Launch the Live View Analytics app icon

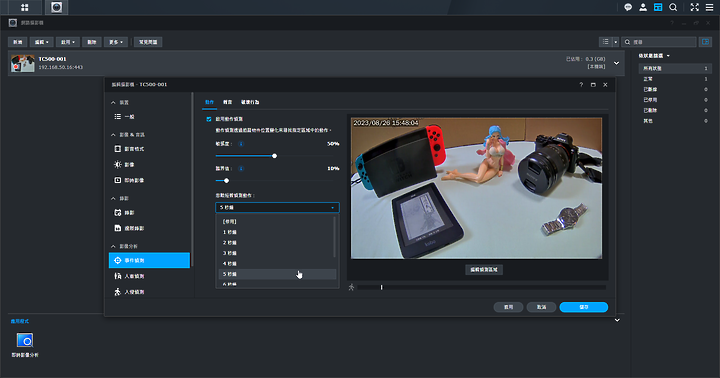(25, 340)
